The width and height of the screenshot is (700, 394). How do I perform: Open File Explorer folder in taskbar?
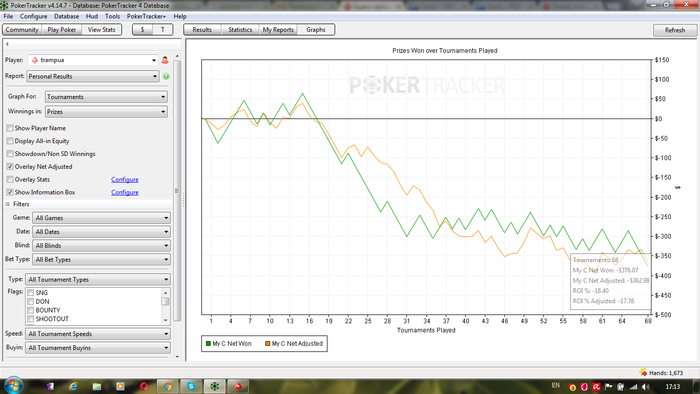[x=97, y=386]
